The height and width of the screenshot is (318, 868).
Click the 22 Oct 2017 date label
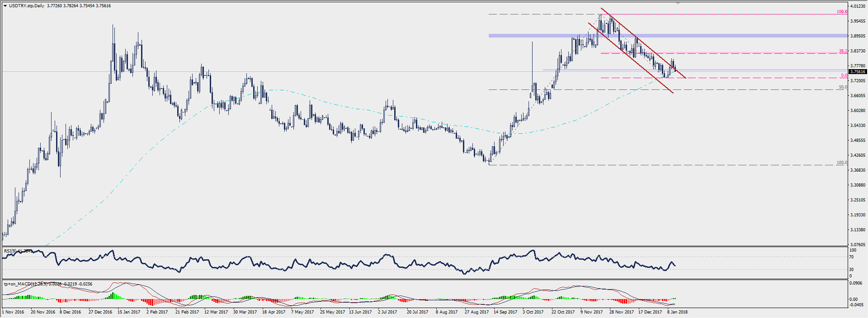coord(563,312)
